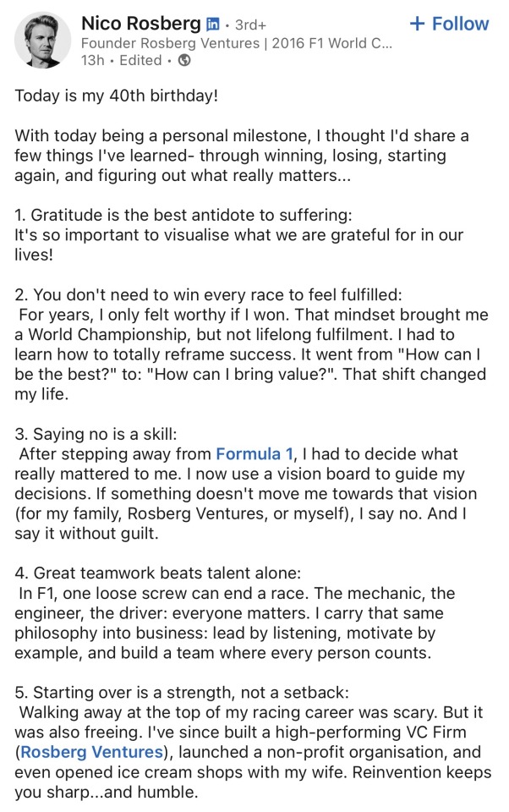Open Nico Rosberg's profile photo
This screenshot has width=509, height=812.
[42, 40]
